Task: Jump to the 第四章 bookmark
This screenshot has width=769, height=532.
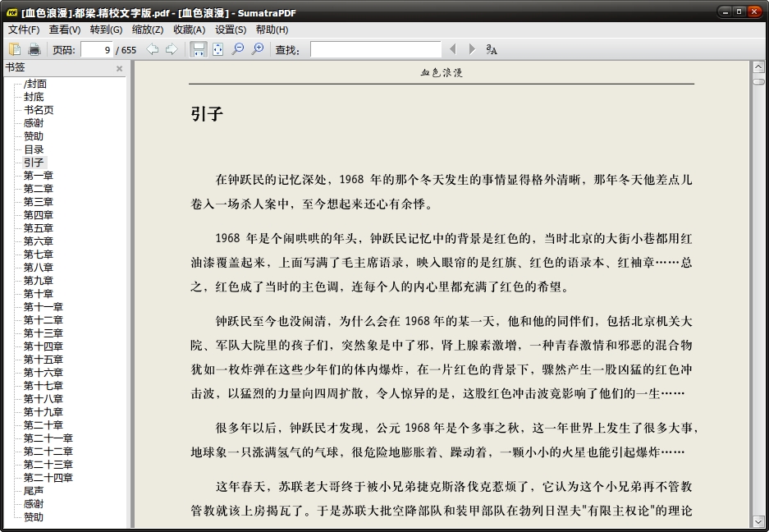Action: click(x=39, y=215)
